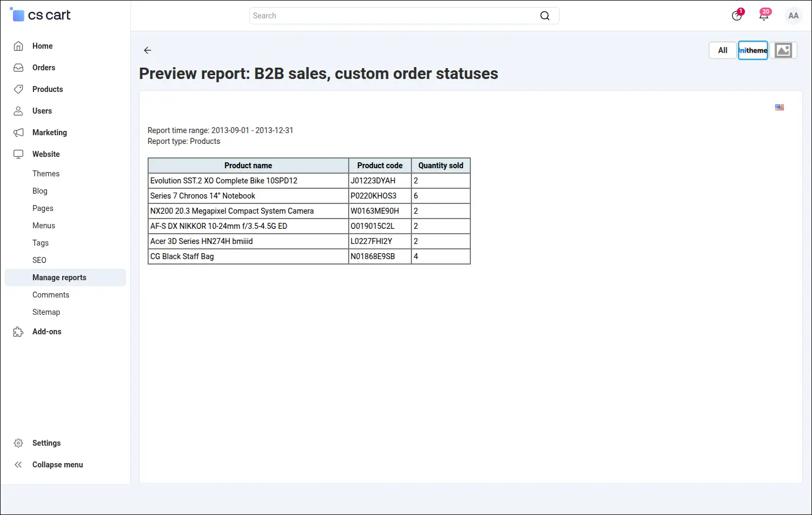Open the Sitemap submenu item

(46, 312)
